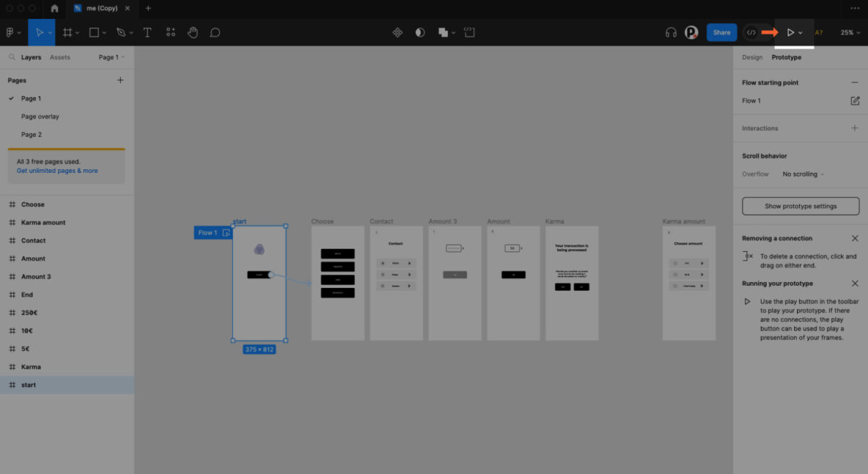
Task: Click the Show prototype settings button
Action: coord(800,206)
